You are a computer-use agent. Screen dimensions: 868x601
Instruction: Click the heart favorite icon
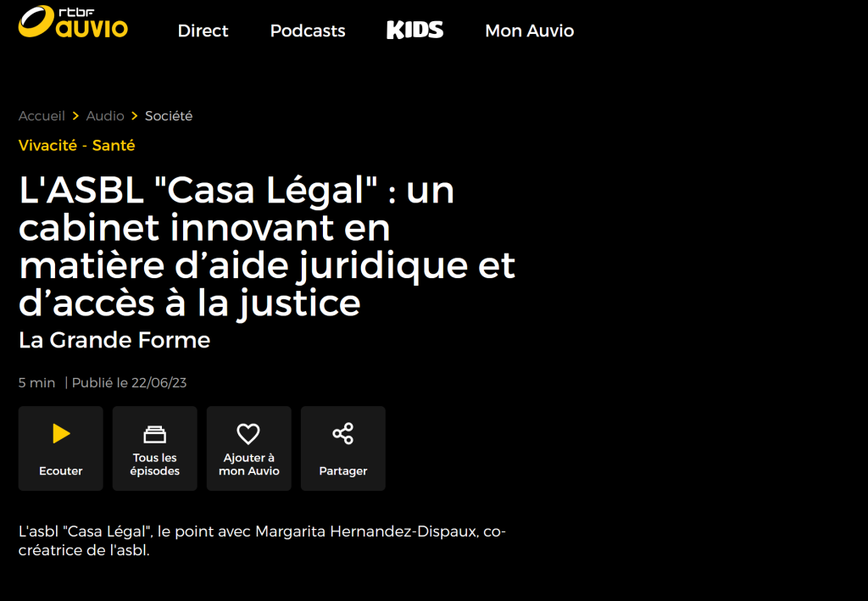pyautogui.click(x=248, y=434)
